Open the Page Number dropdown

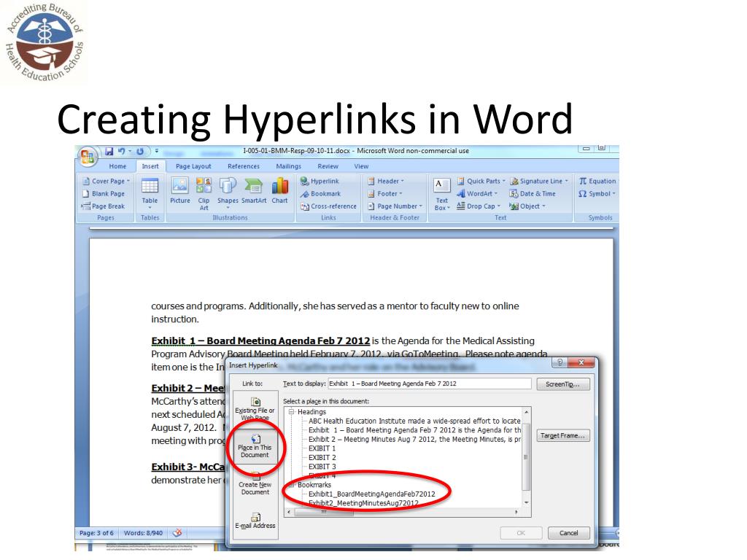click(395, 206)
